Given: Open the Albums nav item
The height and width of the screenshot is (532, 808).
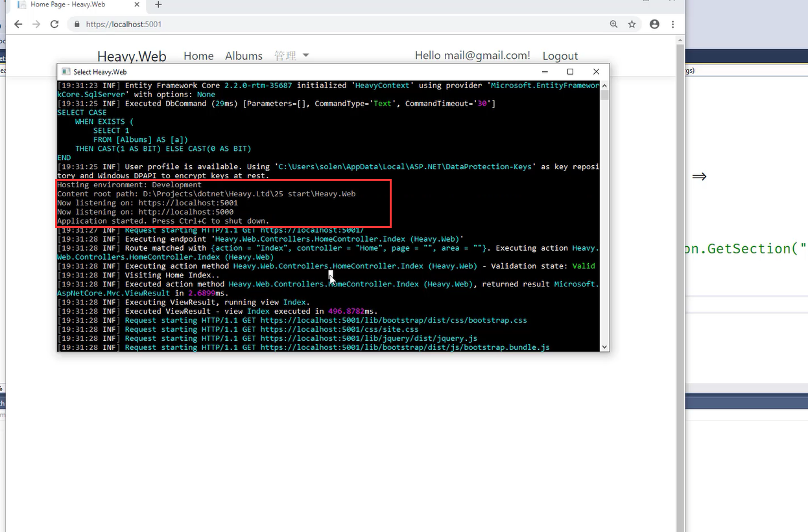Looking at the screenshot, I should pos(244,56).
